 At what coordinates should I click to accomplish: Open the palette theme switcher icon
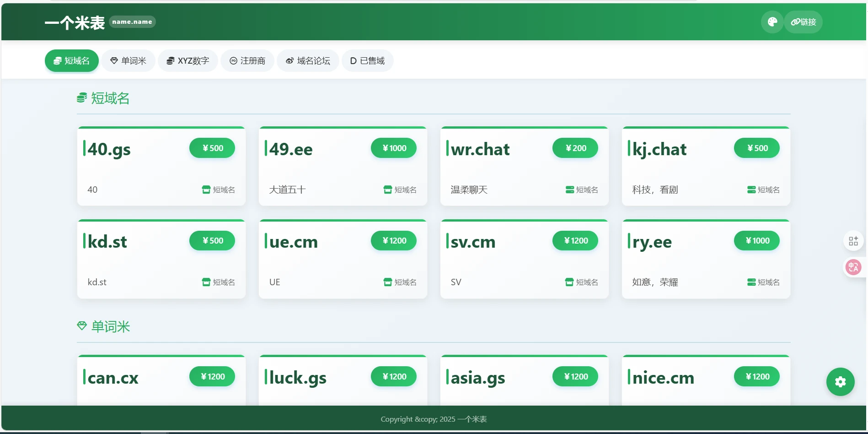click(x=772, y=22)
